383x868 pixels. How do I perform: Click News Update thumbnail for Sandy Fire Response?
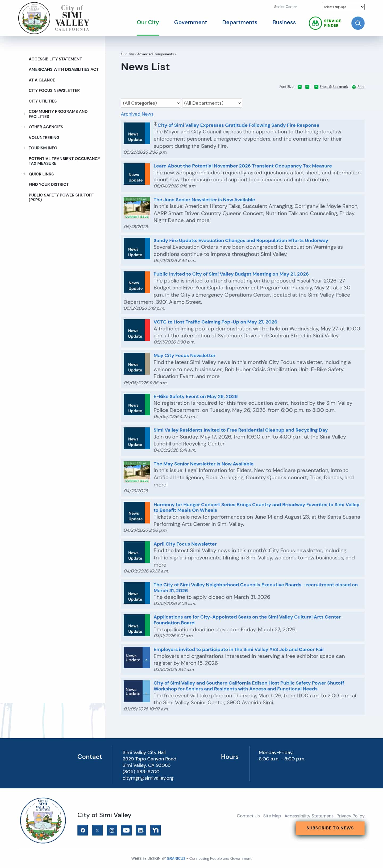[x=137, y=133]
